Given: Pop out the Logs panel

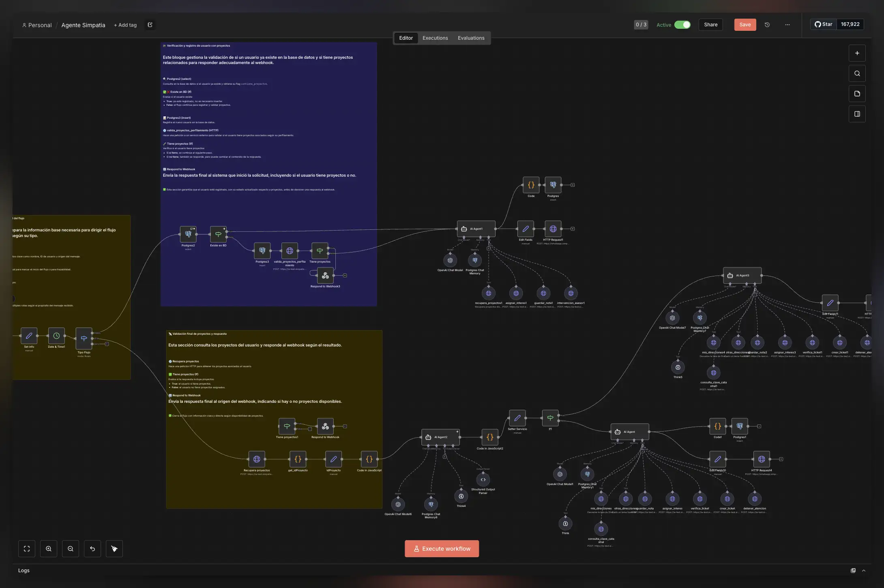Looking at the screenshot, I should tap(853, 571).
